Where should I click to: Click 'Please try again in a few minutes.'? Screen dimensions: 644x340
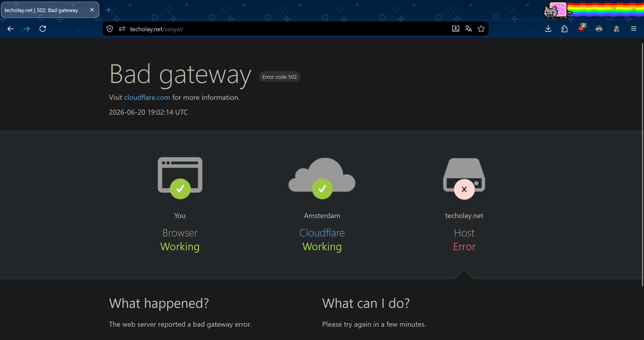[x=374, y=324]
